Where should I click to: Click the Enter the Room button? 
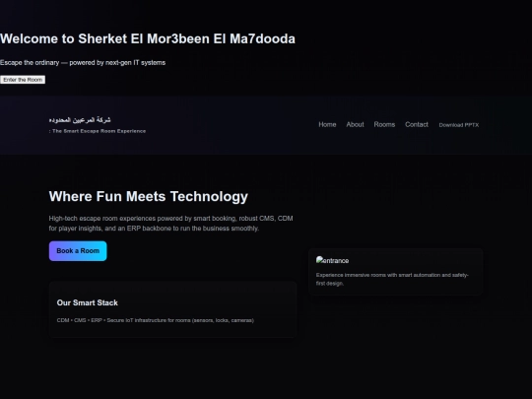click(x=23, y=80)
